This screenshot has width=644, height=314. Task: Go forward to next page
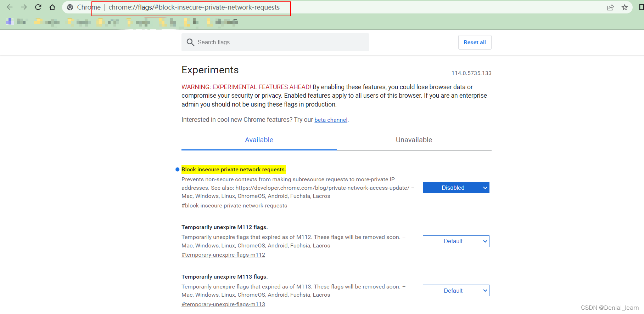click(24, 7)
